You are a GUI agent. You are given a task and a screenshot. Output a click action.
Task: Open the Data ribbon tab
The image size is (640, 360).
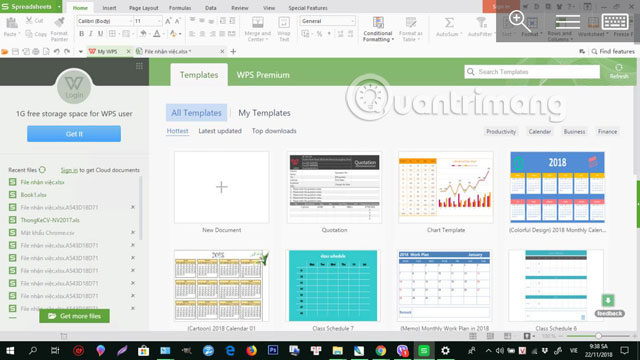coord(211,8)
